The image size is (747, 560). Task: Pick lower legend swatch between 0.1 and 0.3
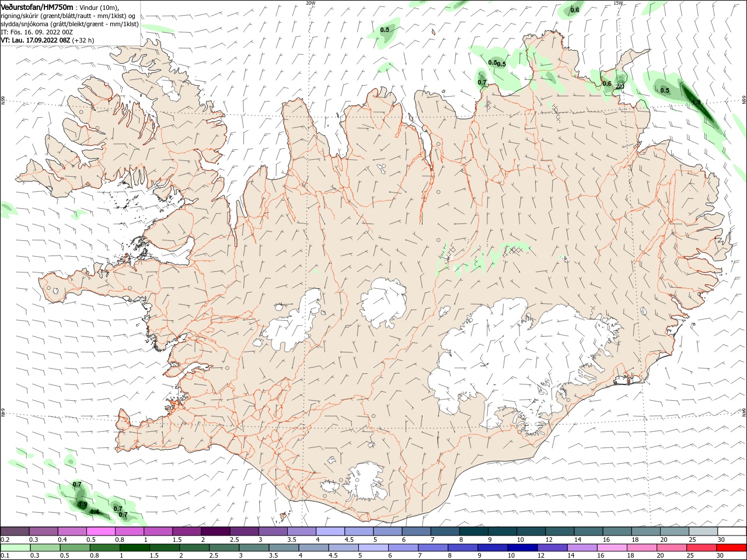point(15,548)
